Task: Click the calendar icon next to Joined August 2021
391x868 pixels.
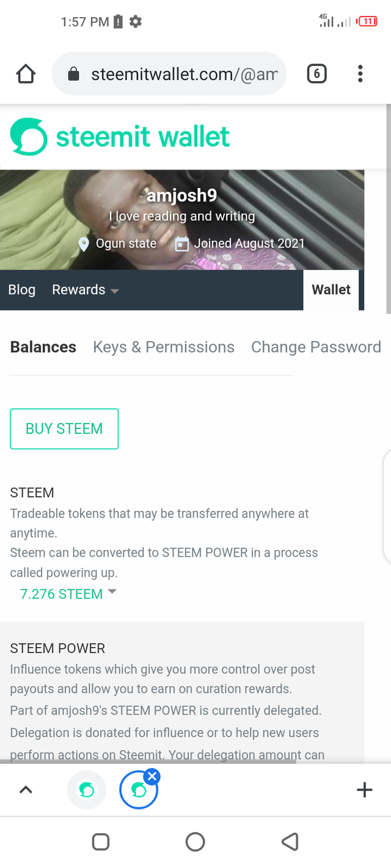Action: (181, 243)
